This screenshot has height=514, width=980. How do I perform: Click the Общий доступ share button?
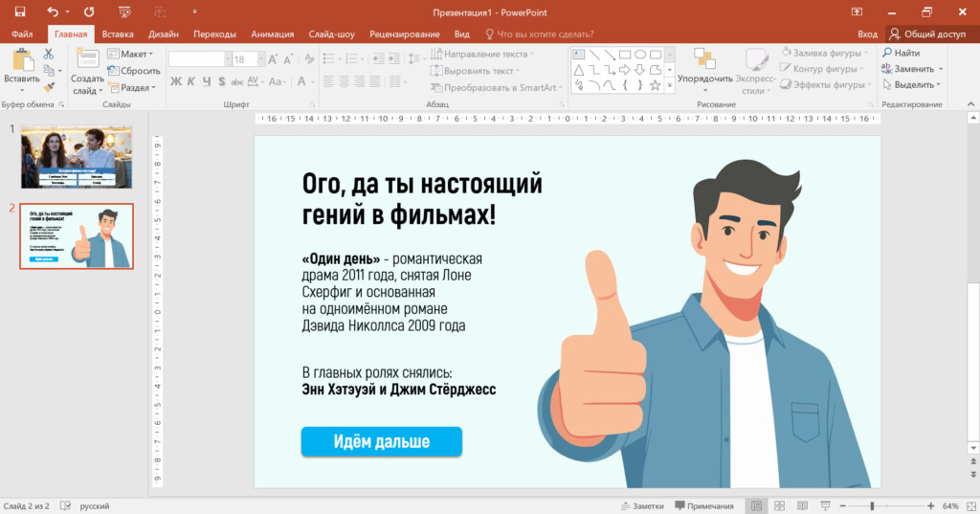(x=928, y=34)
